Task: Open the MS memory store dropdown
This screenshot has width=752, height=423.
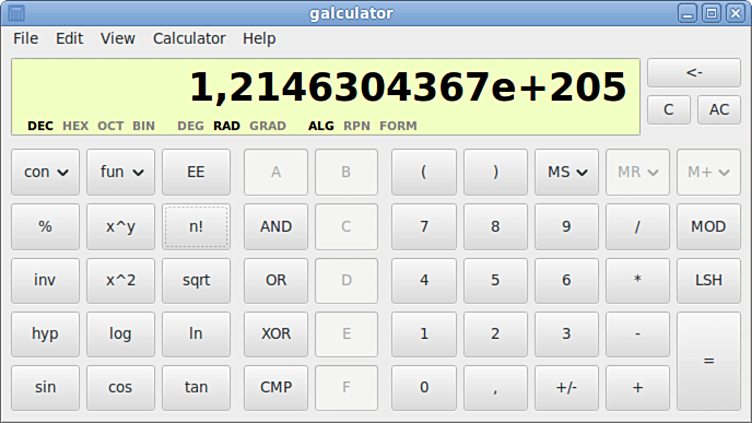Action: pyautogui.click(x=566, y=172)
